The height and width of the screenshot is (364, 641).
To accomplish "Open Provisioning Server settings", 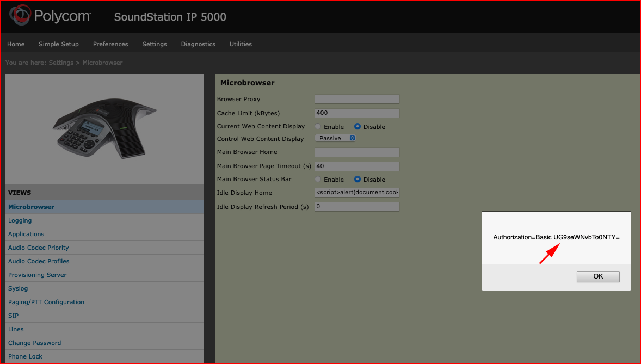I will coord(37,275).
